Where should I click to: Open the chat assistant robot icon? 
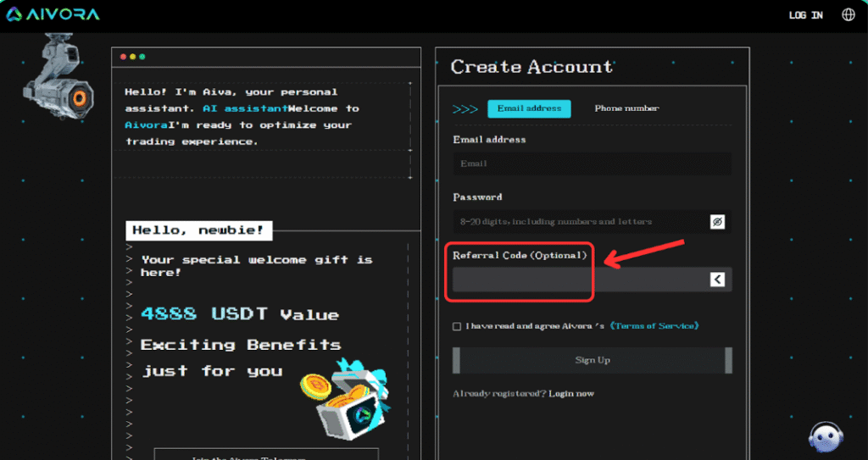826,437
